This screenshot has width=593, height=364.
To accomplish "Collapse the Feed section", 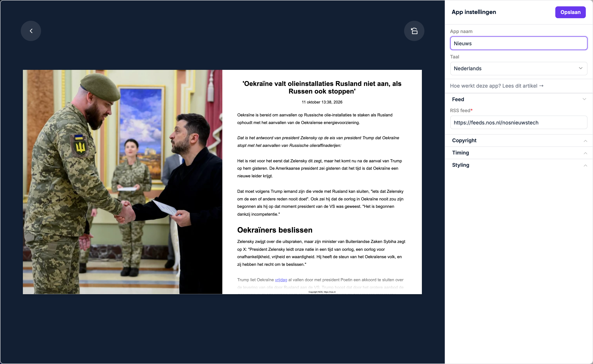I will coord(519,99).
